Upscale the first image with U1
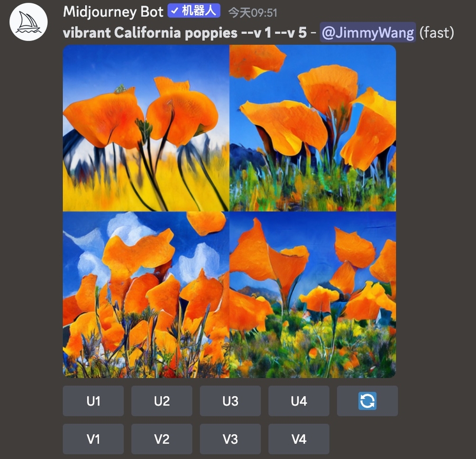Viewport: 476px width, 459px height. pos(93,401)
